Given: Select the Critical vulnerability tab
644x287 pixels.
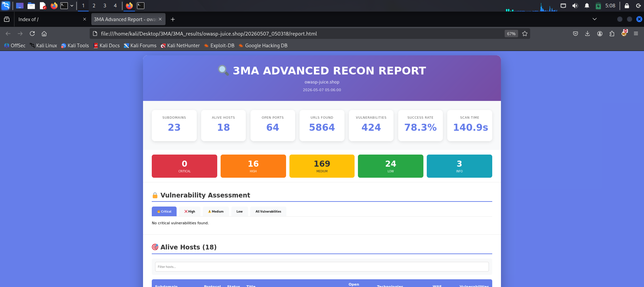Looking at the screenshot, I should coord(164,212).
